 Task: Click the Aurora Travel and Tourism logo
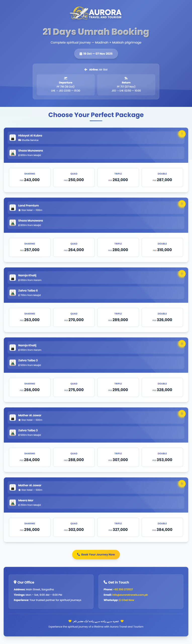pyautogui.click(x=96, y=13)
